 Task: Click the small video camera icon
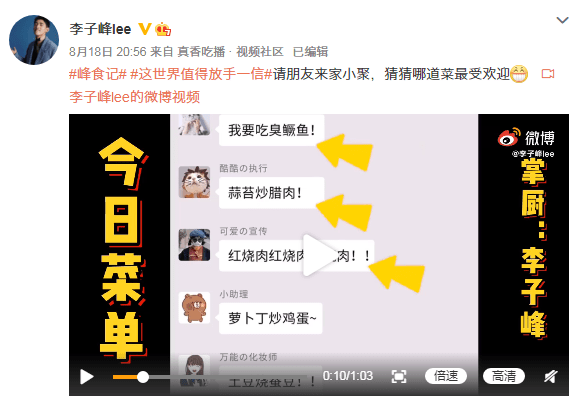[548, 74]
